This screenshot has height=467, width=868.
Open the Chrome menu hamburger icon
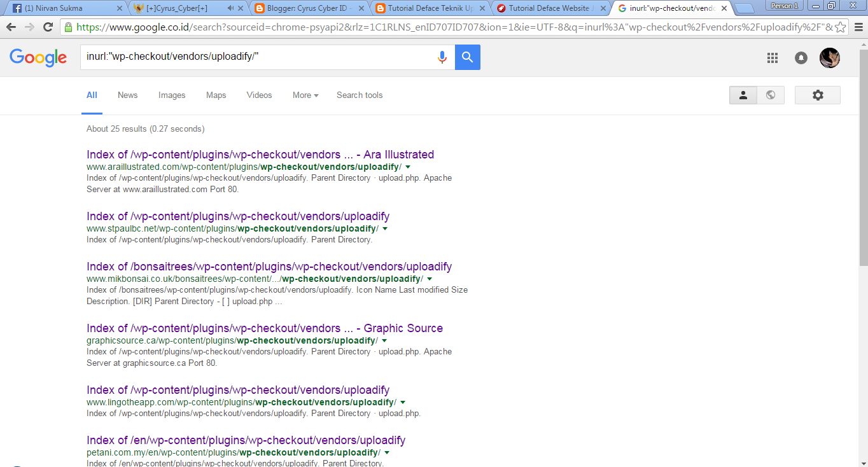point(858,27)
